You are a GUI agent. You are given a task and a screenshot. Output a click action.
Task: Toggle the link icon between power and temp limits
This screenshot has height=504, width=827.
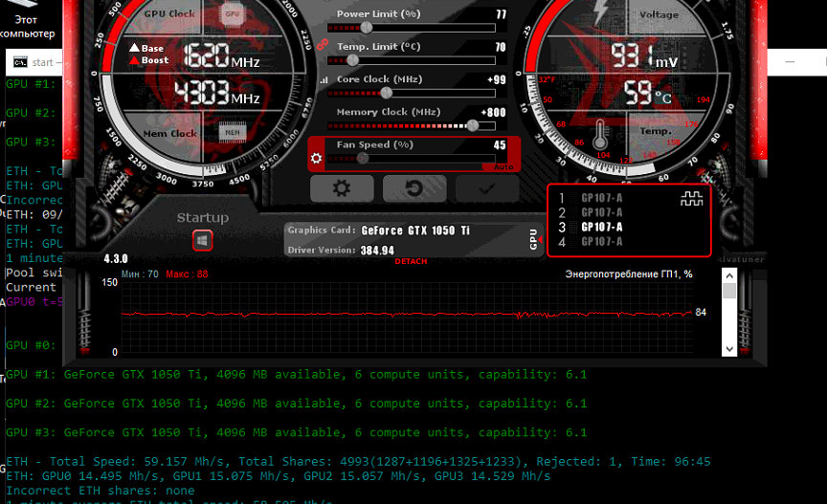coord(323,45)
